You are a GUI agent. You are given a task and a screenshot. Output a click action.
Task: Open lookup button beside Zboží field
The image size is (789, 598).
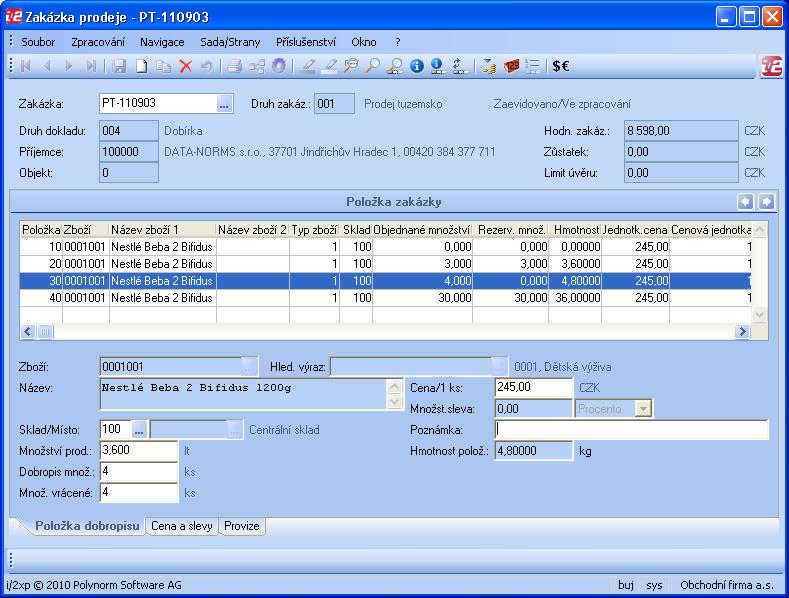(x=249, y=367)
